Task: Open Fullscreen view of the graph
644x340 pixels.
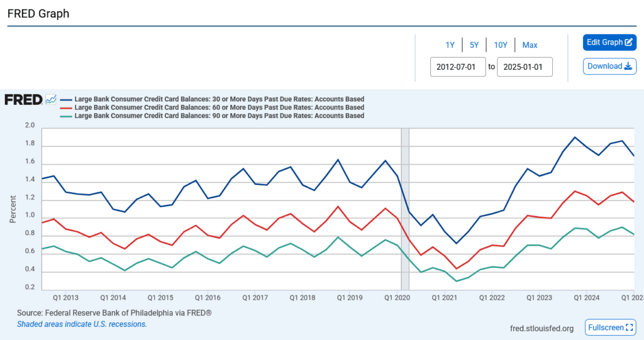Action: click(x=610, y=327)
